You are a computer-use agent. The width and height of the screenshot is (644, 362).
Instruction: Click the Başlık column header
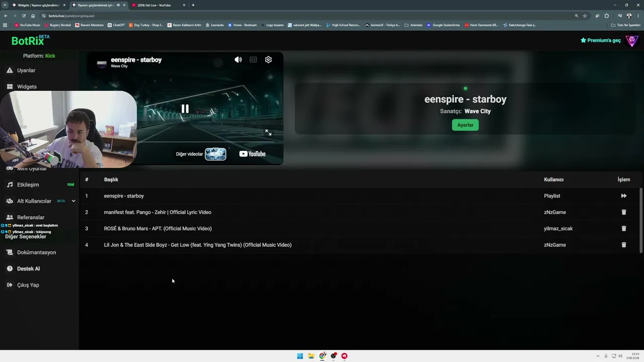pyautogui.click(x=111, y=179)
